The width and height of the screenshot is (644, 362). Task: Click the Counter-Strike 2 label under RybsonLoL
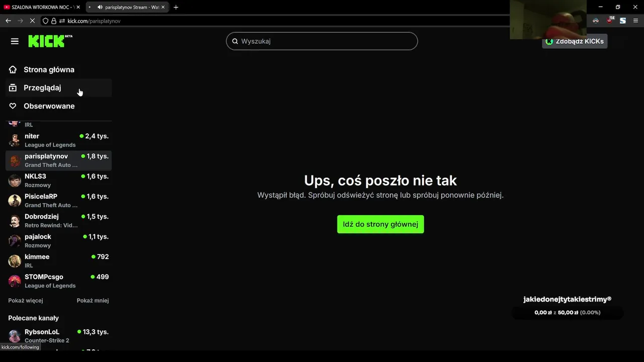click(47, 340)
